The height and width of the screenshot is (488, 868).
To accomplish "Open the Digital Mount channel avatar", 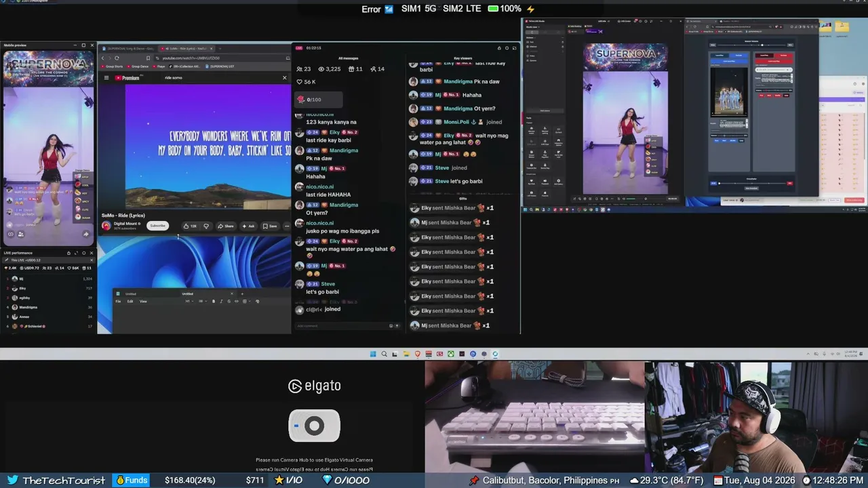I will 106,226.
